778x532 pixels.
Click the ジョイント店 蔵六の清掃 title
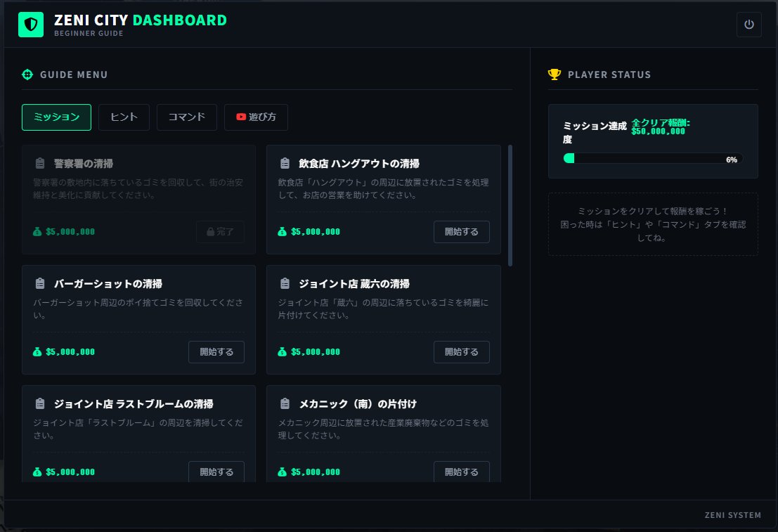354,283
